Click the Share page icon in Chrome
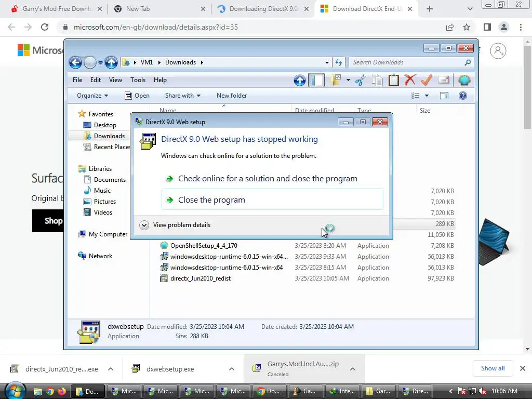 (450, 27)
